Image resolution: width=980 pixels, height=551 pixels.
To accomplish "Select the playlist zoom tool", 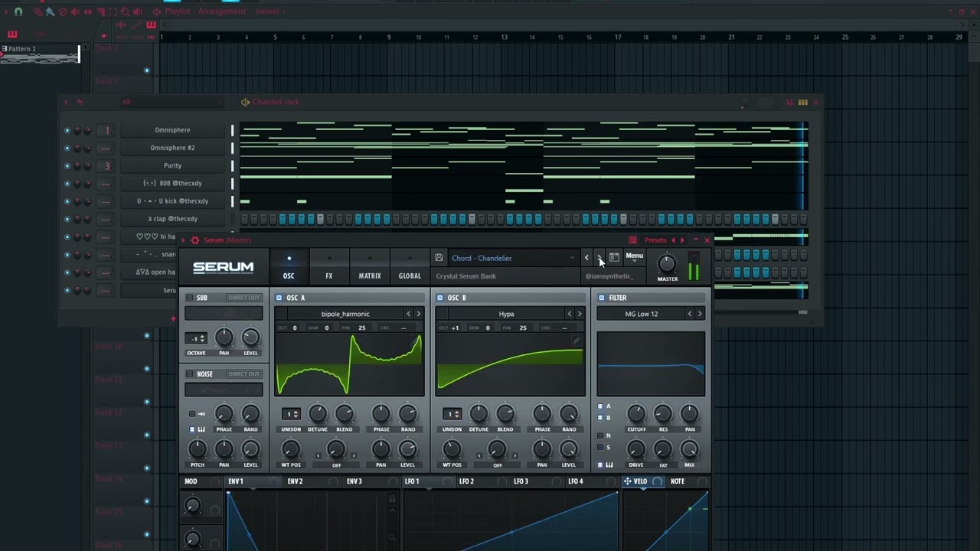I will pyautogui.click(x=125, y=11).
